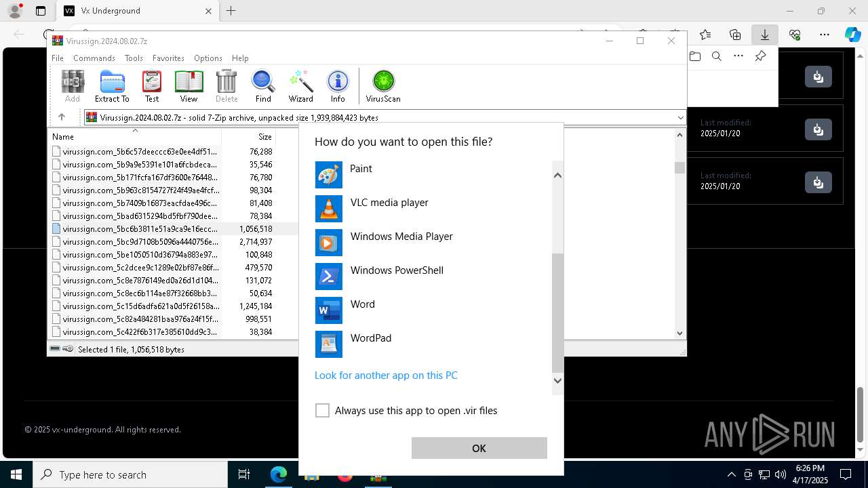This screenshot has width=868, height=488.
Task: Choose WordPad app option in dialog
Action: tap(434, 344)
